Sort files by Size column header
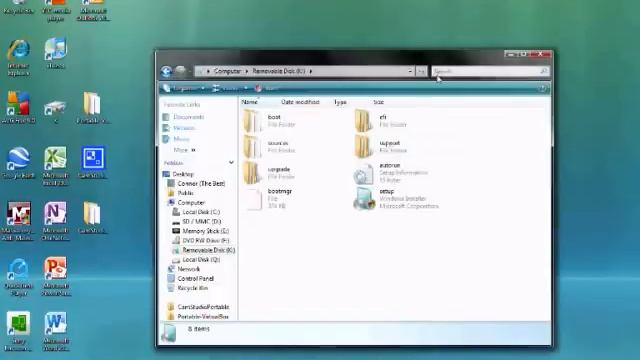 pyautogui.click(x=378, y=102)
